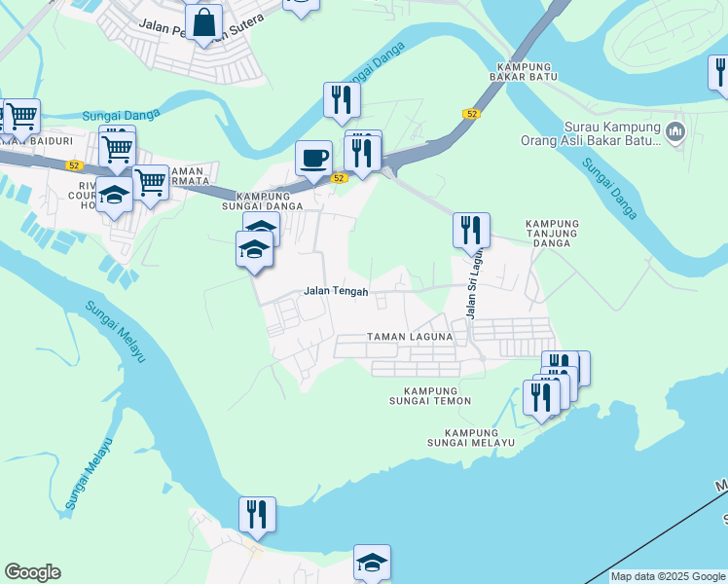This screenshot has width=728, height=584.
Task: Select the restaurant marker above Jalan Sri Laguna
Action: 471,232
